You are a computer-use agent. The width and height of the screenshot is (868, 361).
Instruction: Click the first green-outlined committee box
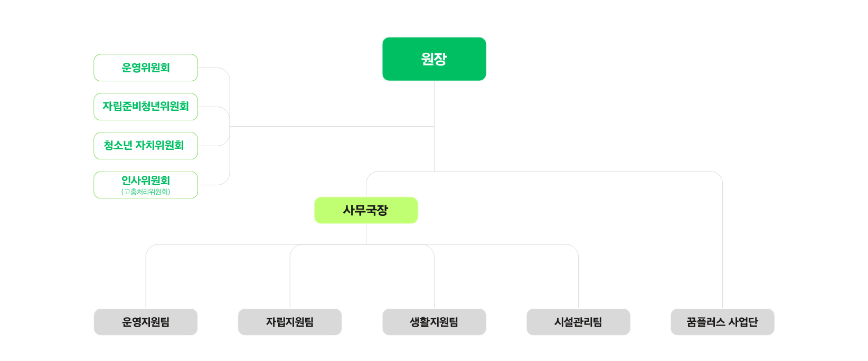click(x=146, y=68)
